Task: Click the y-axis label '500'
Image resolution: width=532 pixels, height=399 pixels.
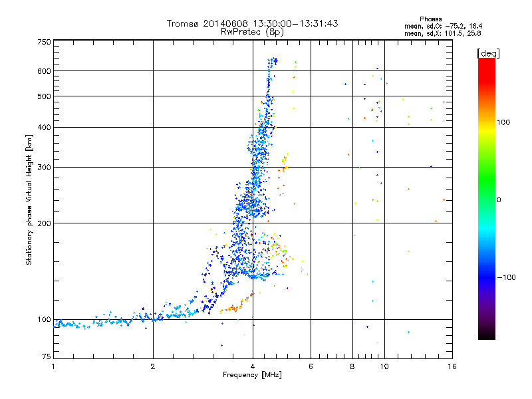Action: click(x=44, y=96)
